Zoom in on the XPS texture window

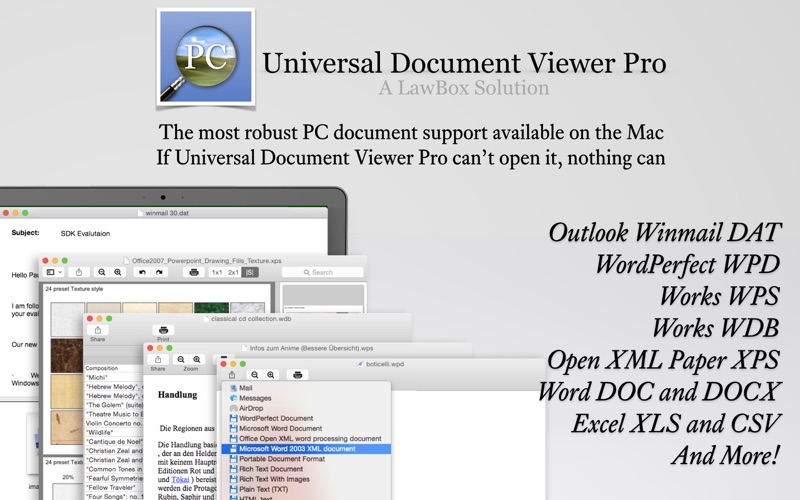tap(118, 272)
